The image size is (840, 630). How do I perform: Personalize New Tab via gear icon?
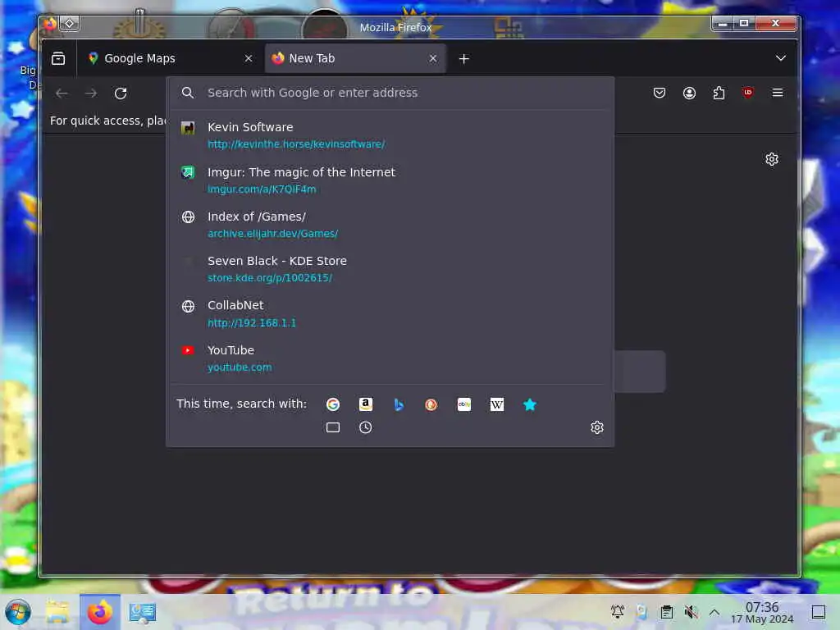(x=771, y=159)
